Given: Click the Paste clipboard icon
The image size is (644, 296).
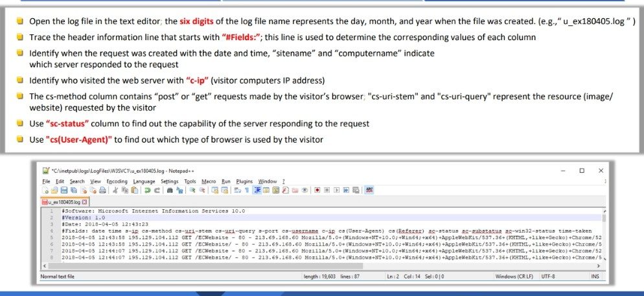Looking at the screenshot, I should (x=134, y=190).
